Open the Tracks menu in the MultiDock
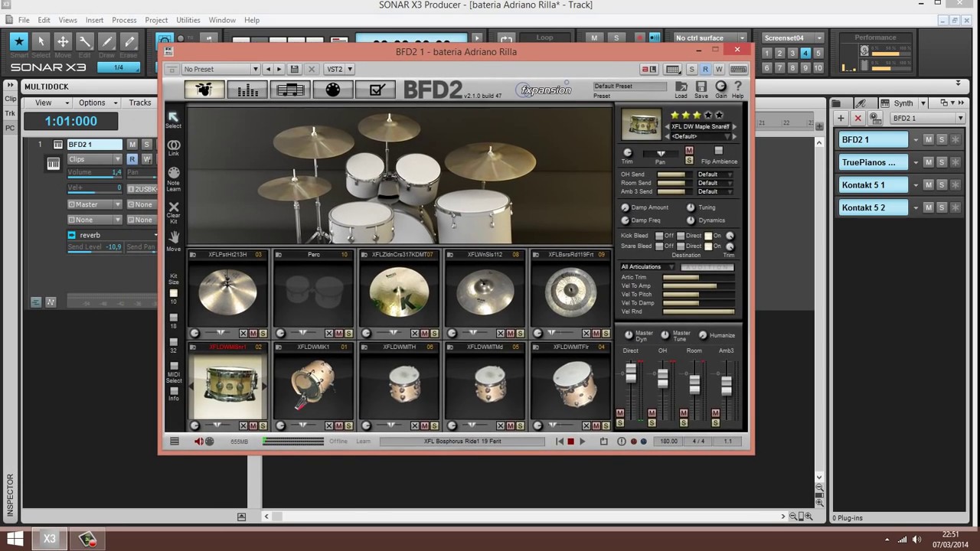 pos(140,103)
